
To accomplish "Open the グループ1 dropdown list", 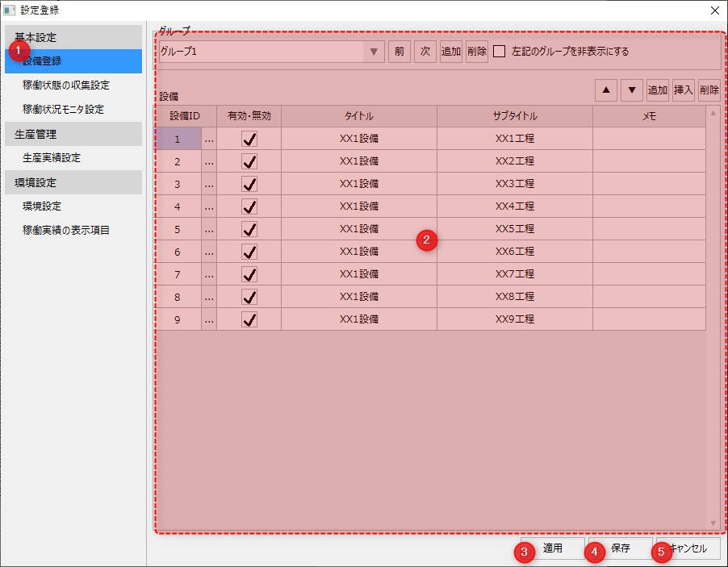I will click(372, 51).
